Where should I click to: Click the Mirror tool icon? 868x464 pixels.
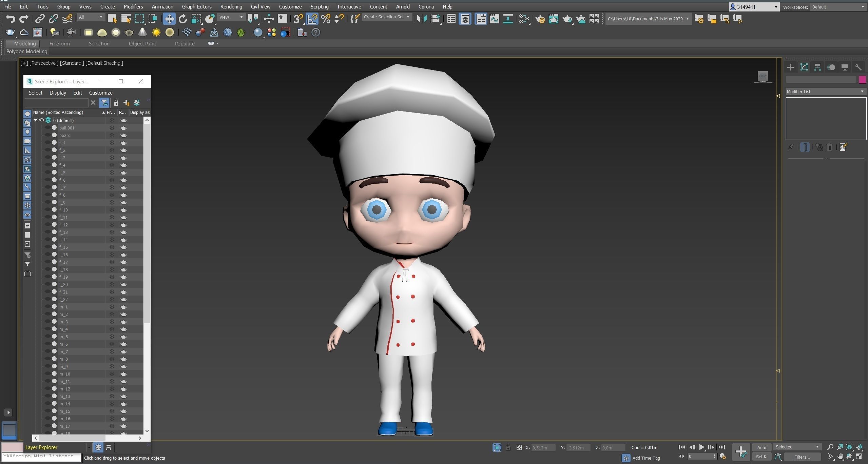pyautogui.click(x=422, y=19)
